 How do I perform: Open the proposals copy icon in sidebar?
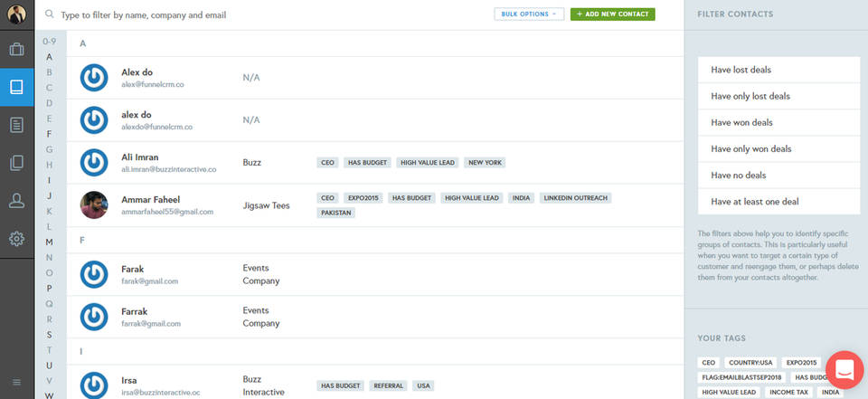pyautogui.click(x=16, y=163)
